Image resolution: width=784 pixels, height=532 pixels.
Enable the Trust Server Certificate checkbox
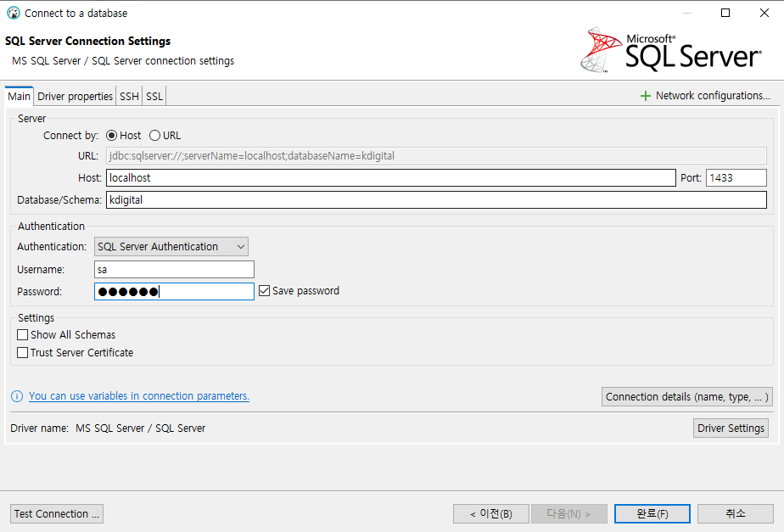click(x=23, y=352)
